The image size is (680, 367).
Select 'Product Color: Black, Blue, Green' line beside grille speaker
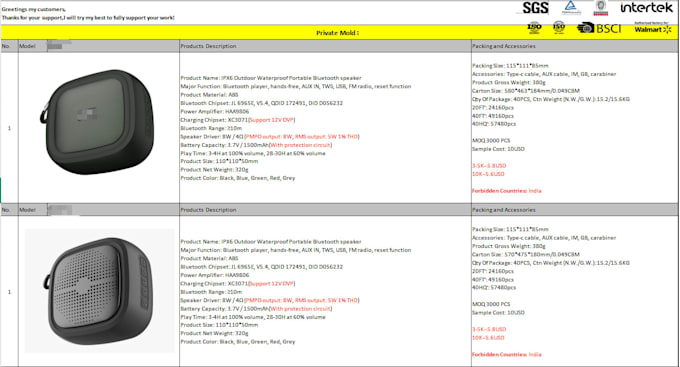click(x=238, y=342)
